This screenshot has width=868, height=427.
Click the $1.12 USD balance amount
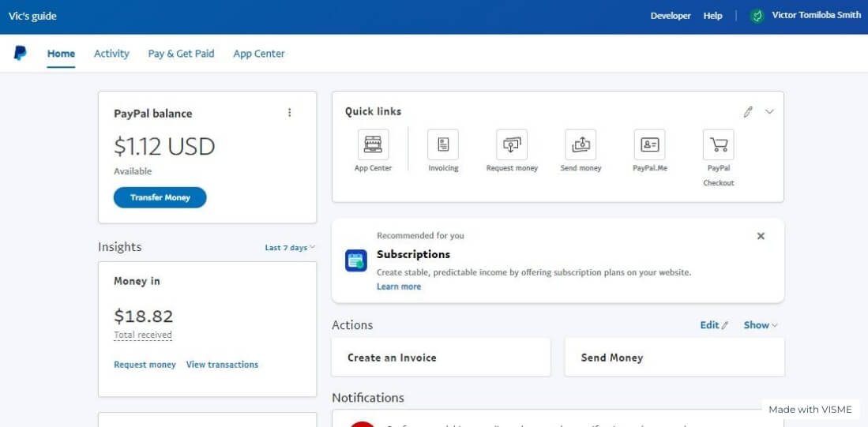(x=164, y=147)
